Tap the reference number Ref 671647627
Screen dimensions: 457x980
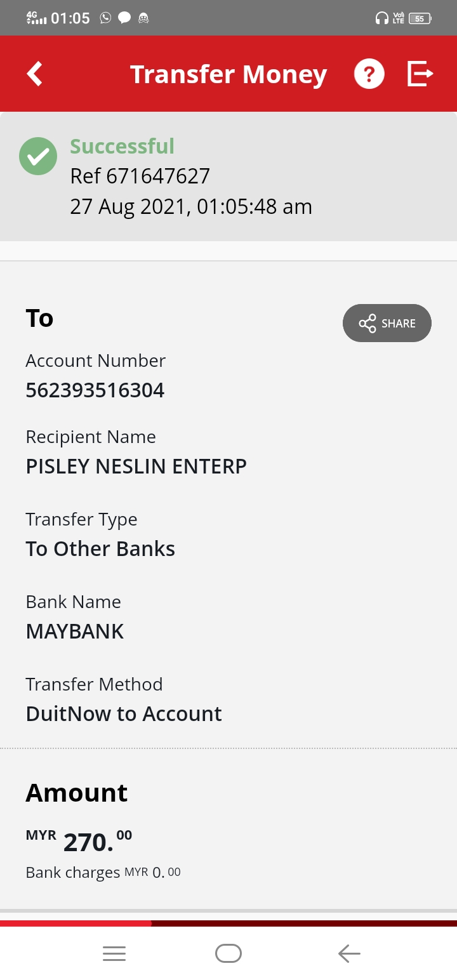coord(140,176)
